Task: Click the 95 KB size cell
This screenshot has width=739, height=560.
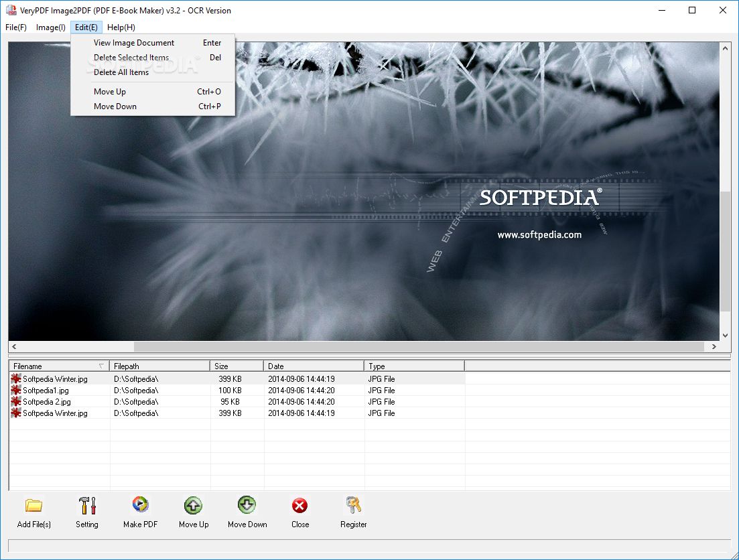Action: [x=230, y=402]
